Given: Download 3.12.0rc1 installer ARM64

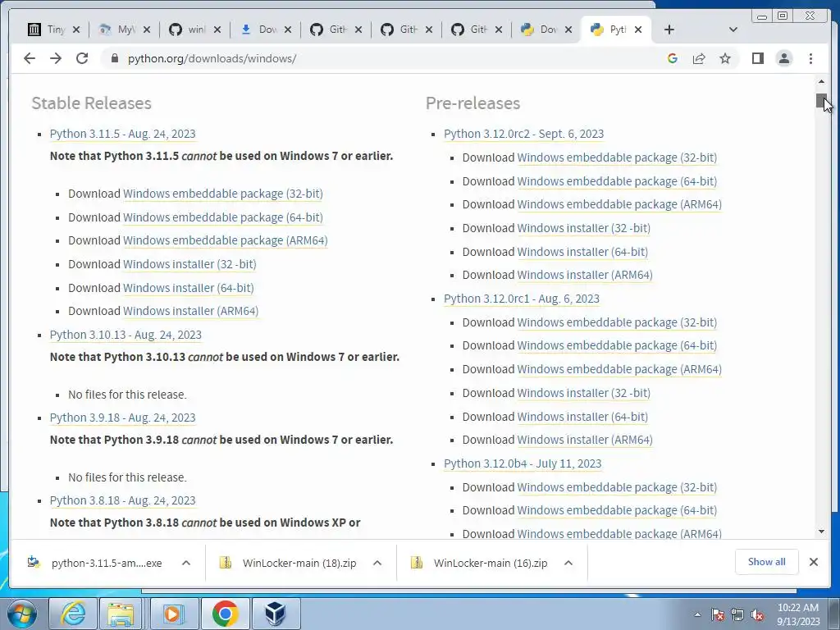Looking at the screenshot, I should click(585, 440).
